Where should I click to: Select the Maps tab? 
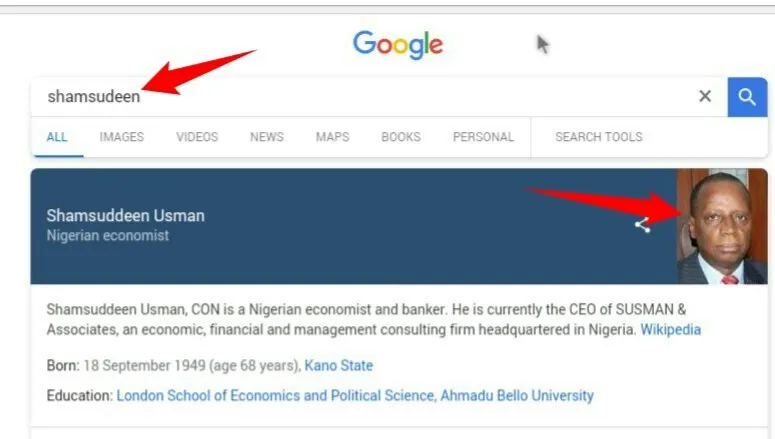click(x=332, y=137)
